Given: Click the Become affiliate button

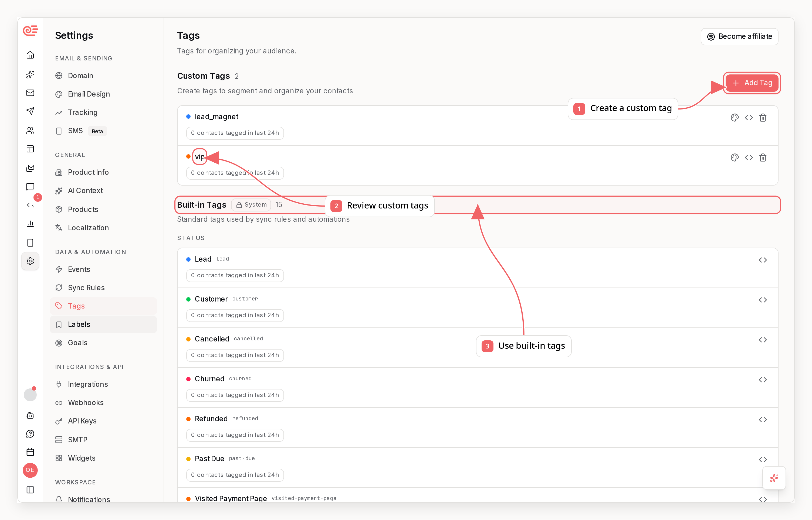Looking at the screenshot, I should pos(739,36).
